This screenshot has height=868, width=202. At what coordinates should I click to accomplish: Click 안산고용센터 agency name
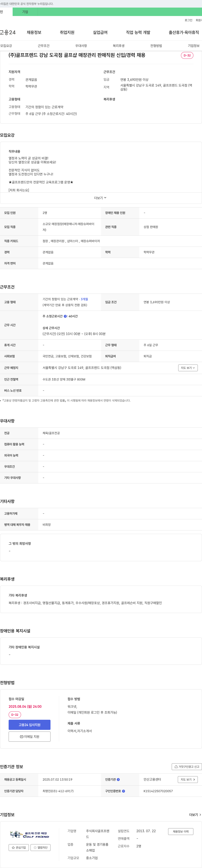pyautogui.click(x=152, y=779)
